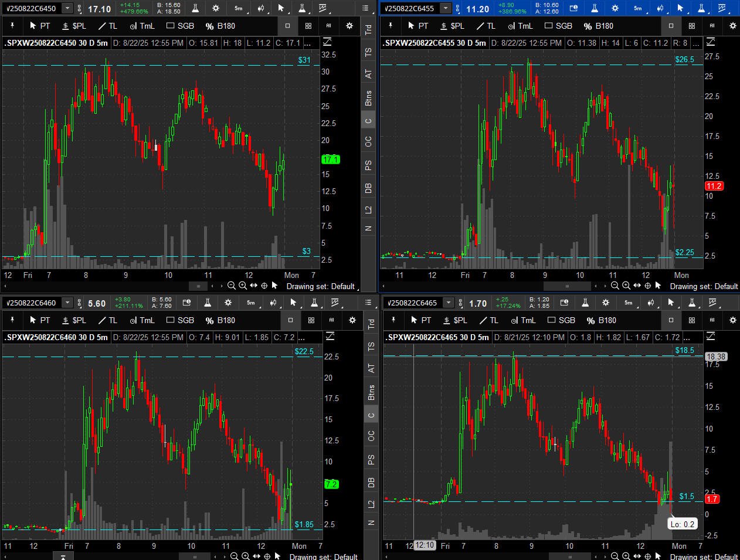Open symbol dropdown arrow for 250822C6450
Image resolution: width=740 pixels, height=560 pixels.
67,8
